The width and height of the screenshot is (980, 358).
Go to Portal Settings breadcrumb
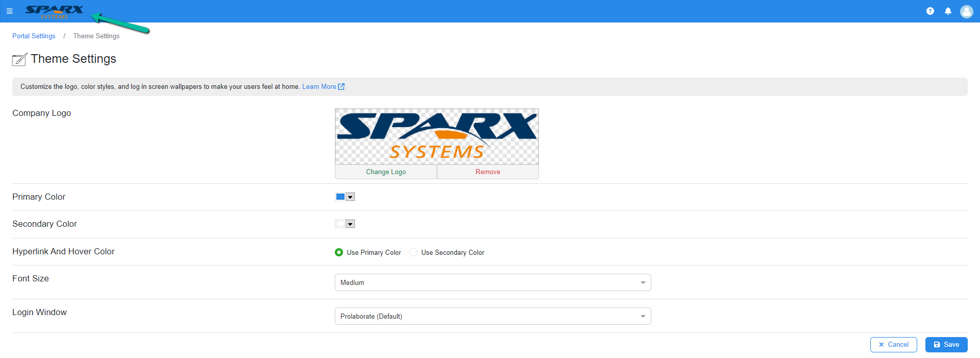34,36
